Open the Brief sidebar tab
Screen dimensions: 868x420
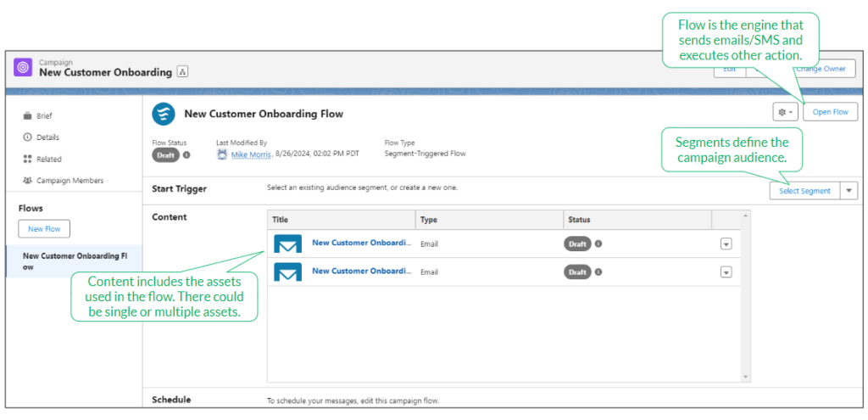pos(45,116)
